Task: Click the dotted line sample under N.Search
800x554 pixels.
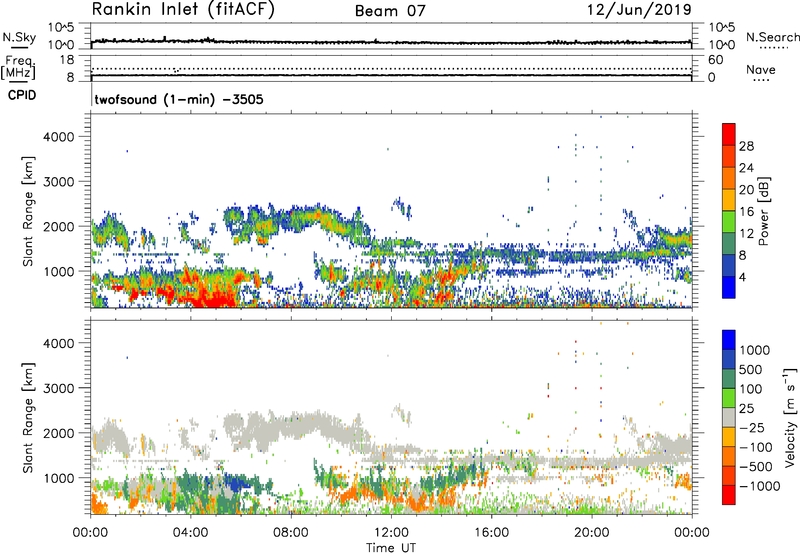Action: [774, 48]
